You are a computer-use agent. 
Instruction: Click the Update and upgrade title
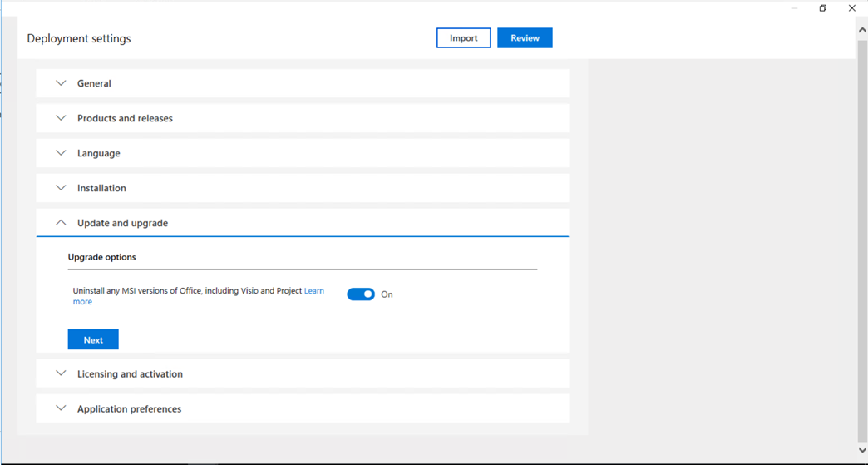(122, 223)
